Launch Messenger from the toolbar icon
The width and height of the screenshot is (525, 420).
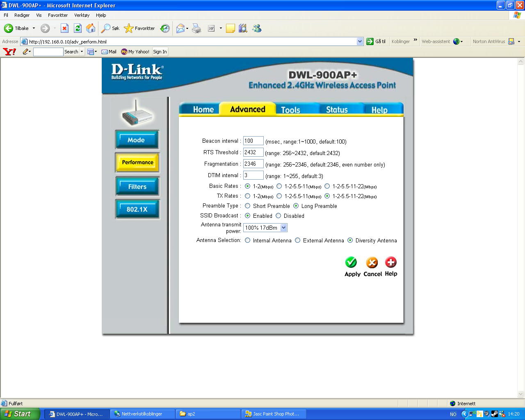(x=257, y=28)
